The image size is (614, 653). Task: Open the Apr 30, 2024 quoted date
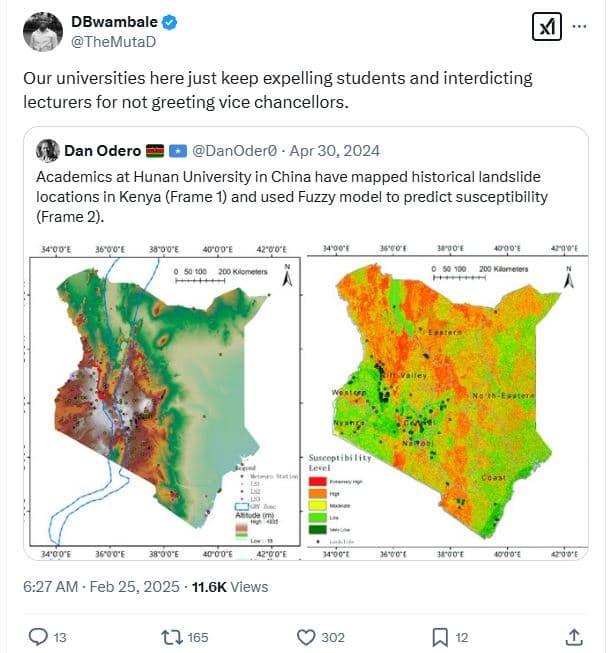coord(335,151)
